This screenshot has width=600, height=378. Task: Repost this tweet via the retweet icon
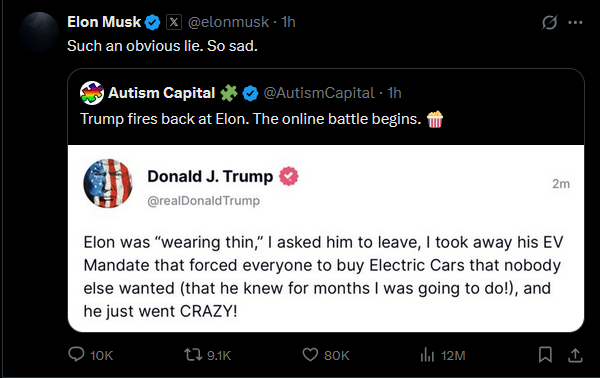(193, 355)
